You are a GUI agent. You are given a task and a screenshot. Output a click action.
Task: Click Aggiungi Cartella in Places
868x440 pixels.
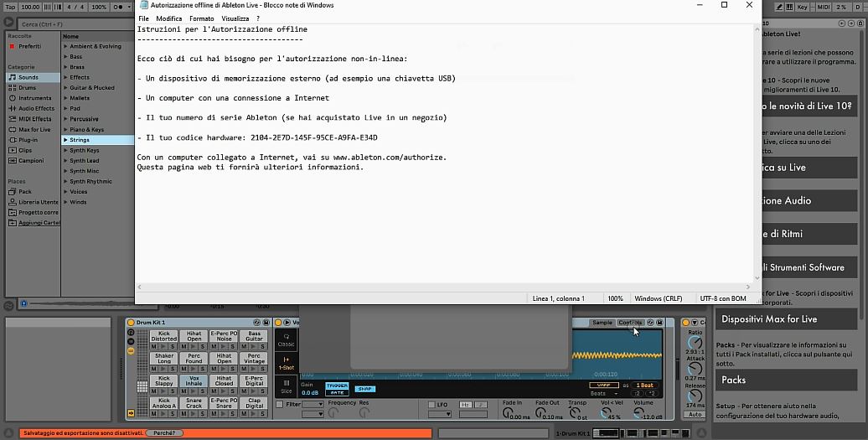click(33, 222)
